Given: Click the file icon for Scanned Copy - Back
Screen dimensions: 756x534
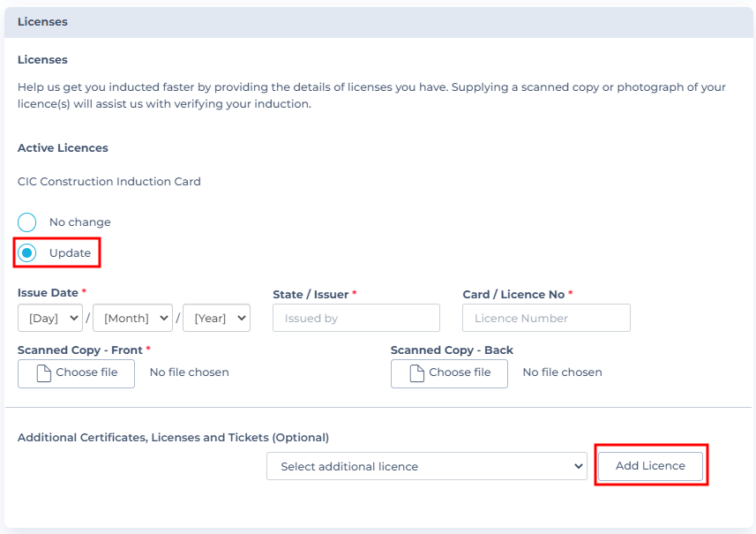Looking at the screenshot, I should pyautogui.click(x=417, y=373).
